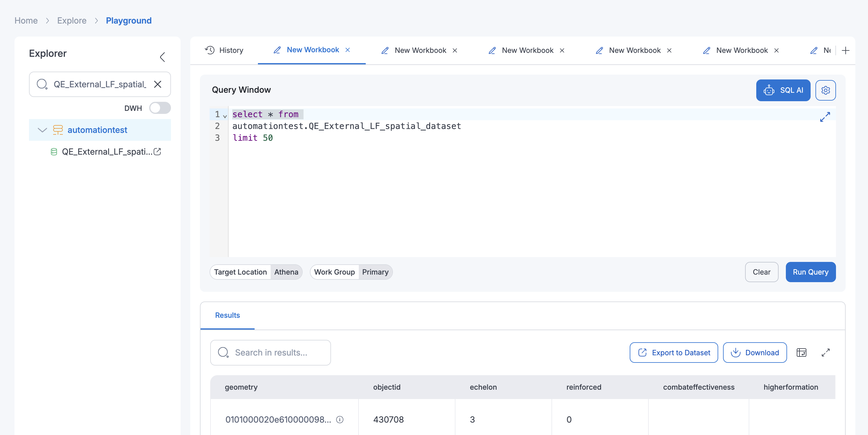Edit the active New Workbook name via pencil icon
868x435 pixels.
[277, 50]
